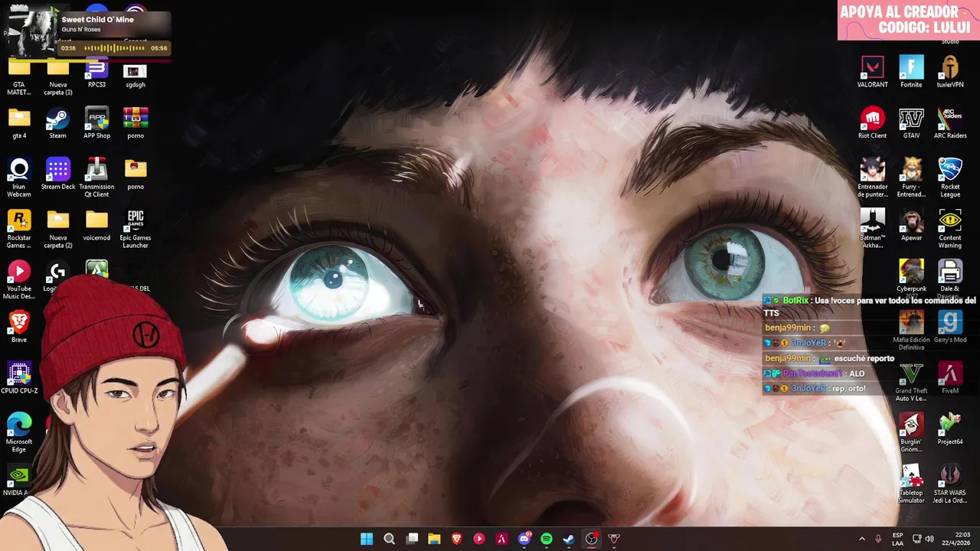Image resolution: width=980 pixels, height=551 pixels.
Task: Open volume control in system tray
Action: click(x=929, y=539)
